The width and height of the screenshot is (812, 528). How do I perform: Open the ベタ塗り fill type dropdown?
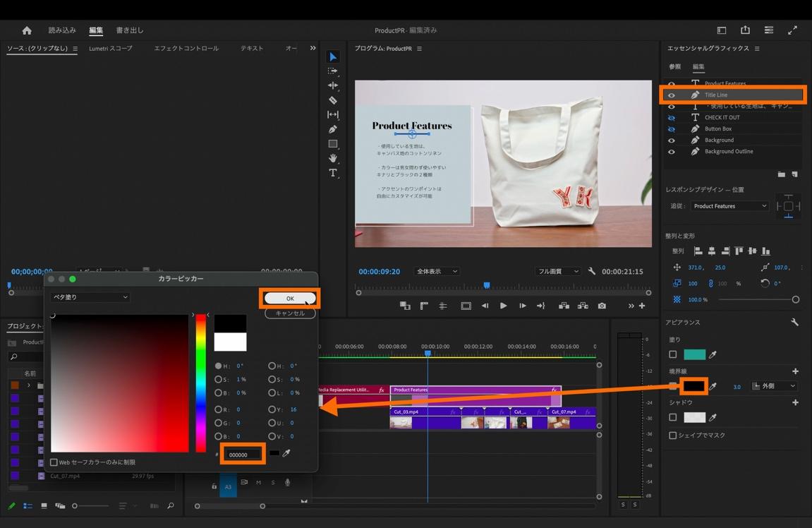90,297
